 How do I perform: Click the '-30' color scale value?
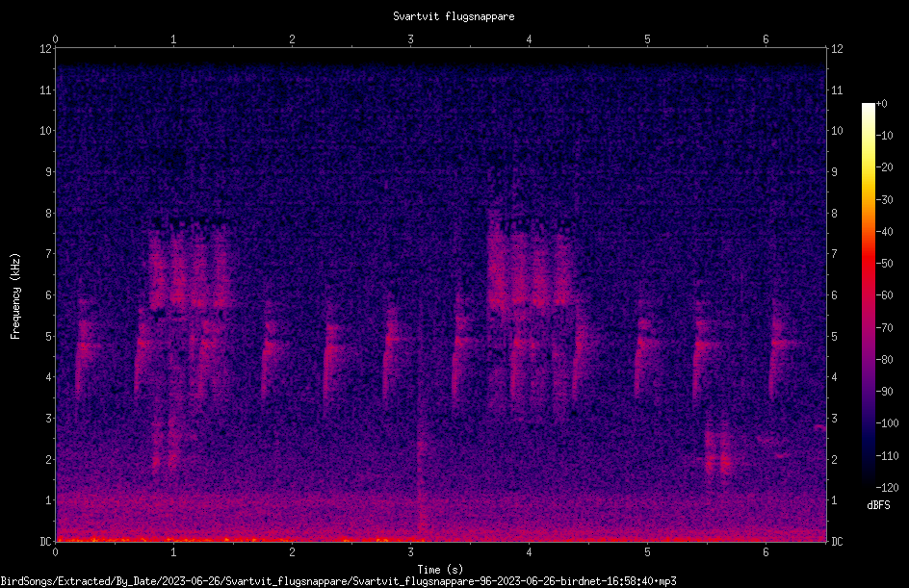click(x=885, y=199)
